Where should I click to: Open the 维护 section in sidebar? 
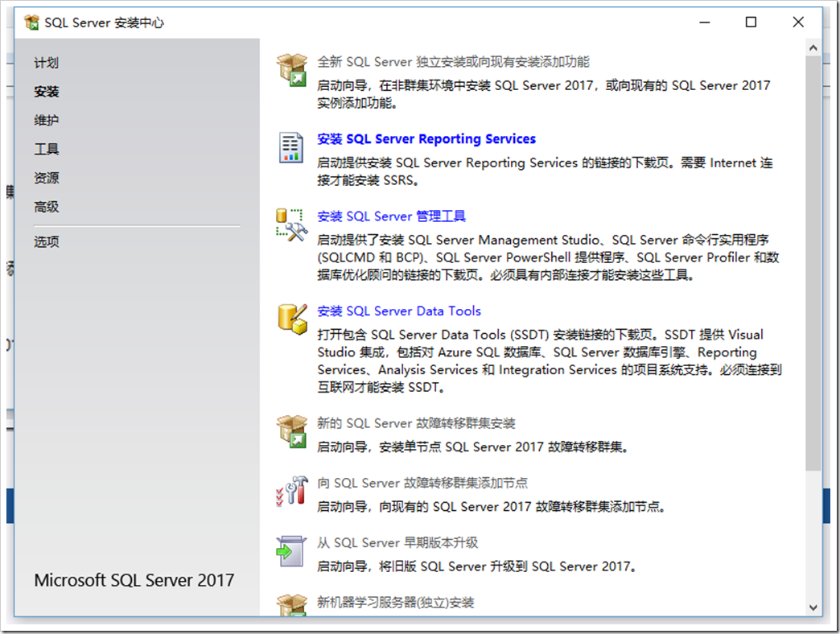(46, 120)
